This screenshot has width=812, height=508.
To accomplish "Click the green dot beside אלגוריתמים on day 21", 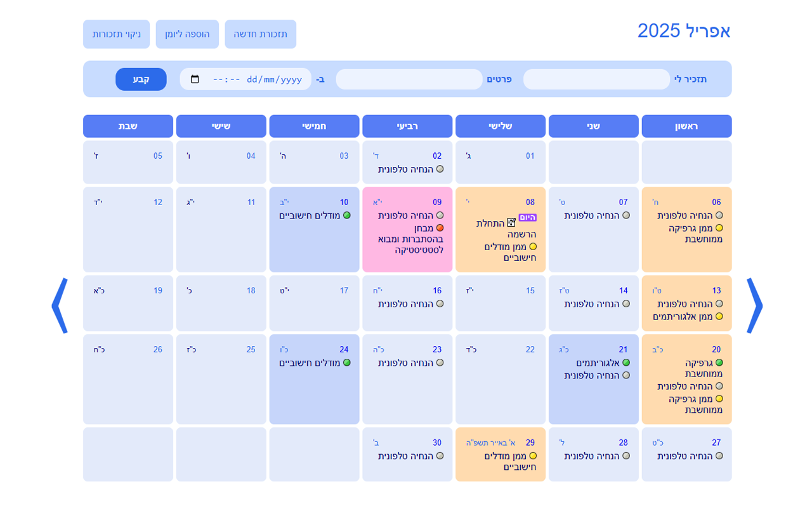I will pos(626,363).
